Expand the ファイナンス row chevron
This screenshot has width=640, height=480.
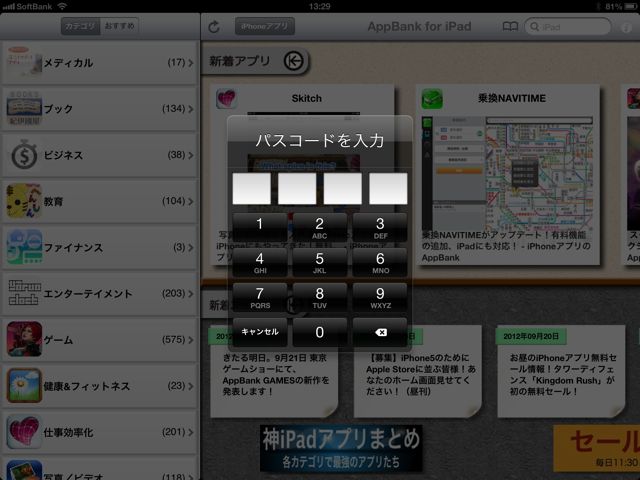pos(191,247)
